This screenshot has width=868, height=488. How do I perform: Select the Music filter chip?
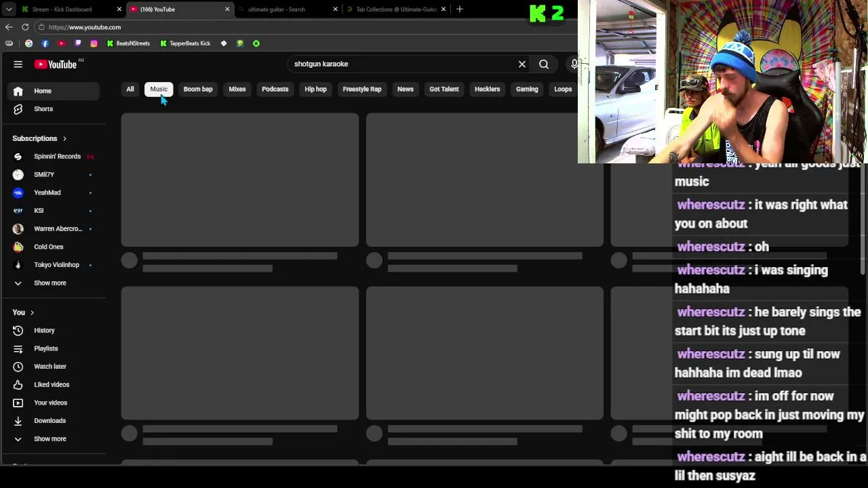click(x=159, y=89)
